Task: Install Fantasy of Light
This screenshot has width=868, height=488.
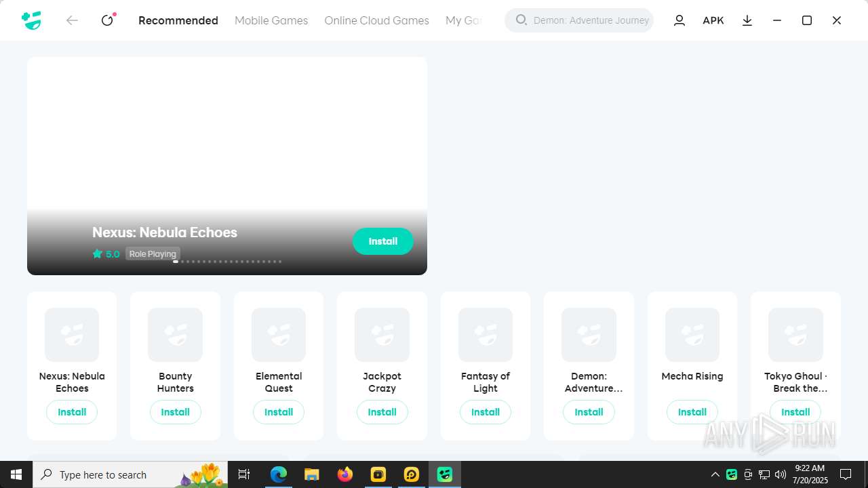Action: pyautogui.click(x=486, y=412)
